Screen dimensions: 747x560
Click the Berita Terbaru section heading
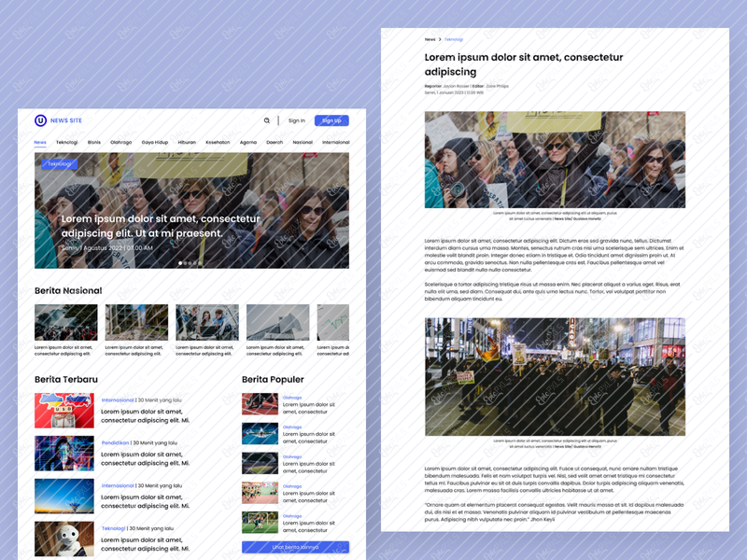coord(66,380)
